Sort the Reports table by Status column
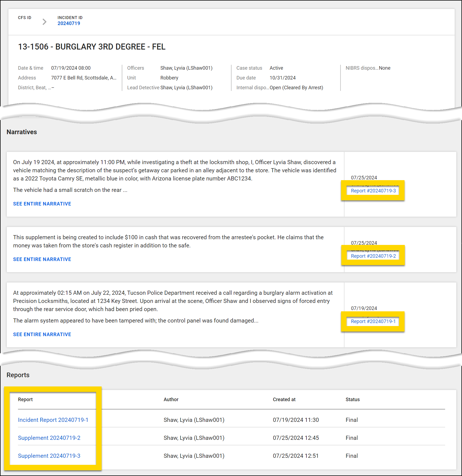The height and width of the screenshot is (476, 462). click(x=352, y=399)
